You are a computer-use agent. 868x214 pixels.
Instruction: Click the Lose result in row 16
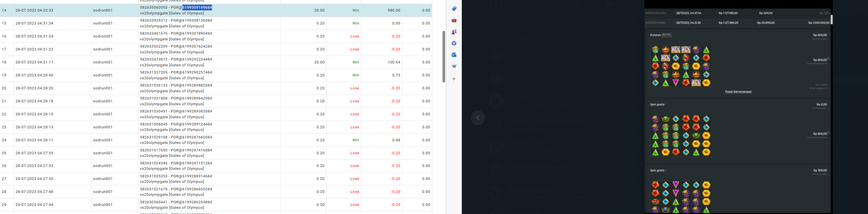point(355,36)
